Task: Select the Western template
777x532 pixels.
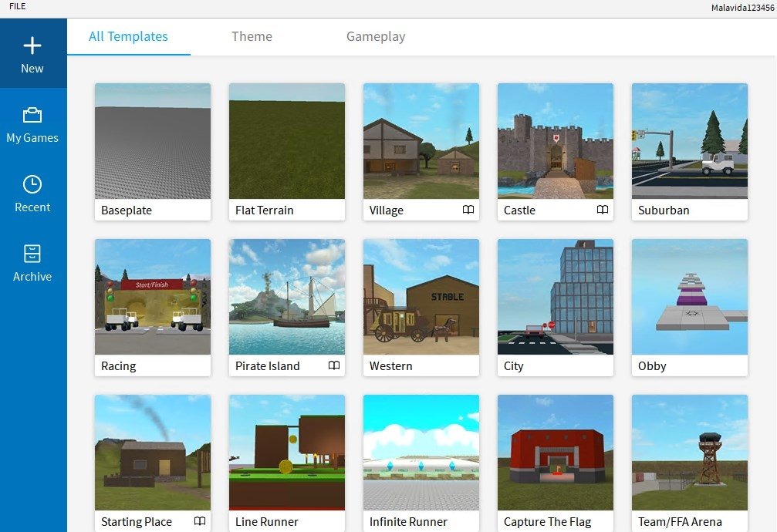Action: click(421, 297)
